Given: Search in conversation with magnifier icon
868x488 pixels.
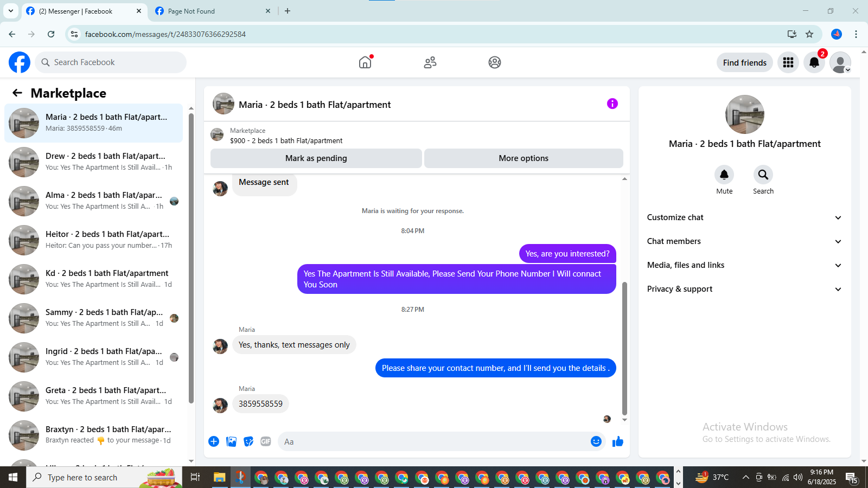Looking at the screenshot, I should pos(763,175).
